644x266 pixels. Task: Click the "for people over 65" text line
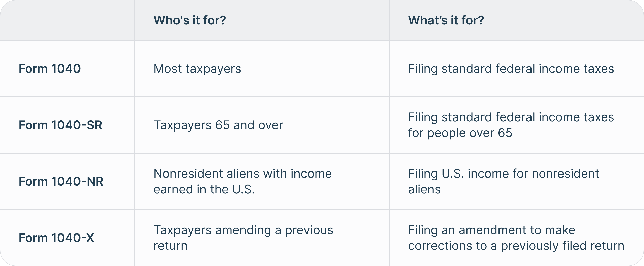[460, 133]
